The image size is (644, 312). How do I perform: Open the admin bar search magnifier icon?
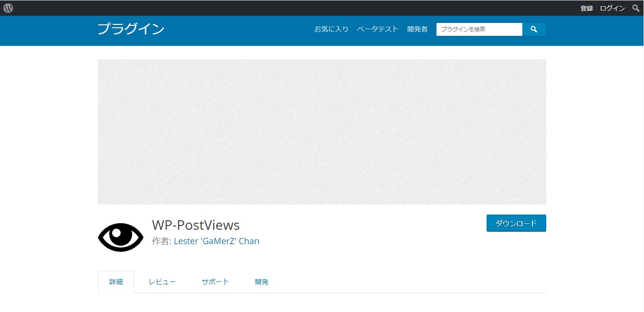(x=636, y=8)
